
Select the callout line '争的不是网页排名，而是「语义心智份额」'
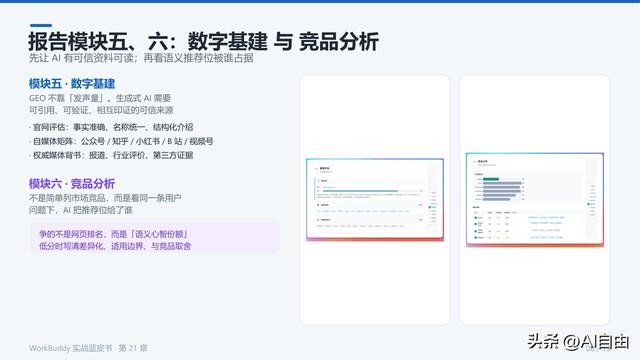(x=113, y=234)
